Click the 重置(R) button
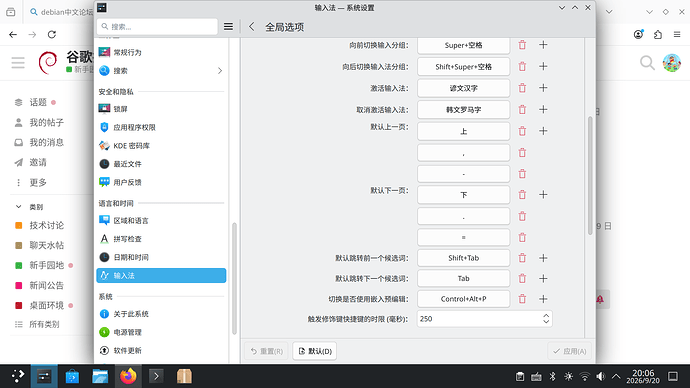Image resolution: width=690 pixels, height=388 pixels. [x=266, y=351]
